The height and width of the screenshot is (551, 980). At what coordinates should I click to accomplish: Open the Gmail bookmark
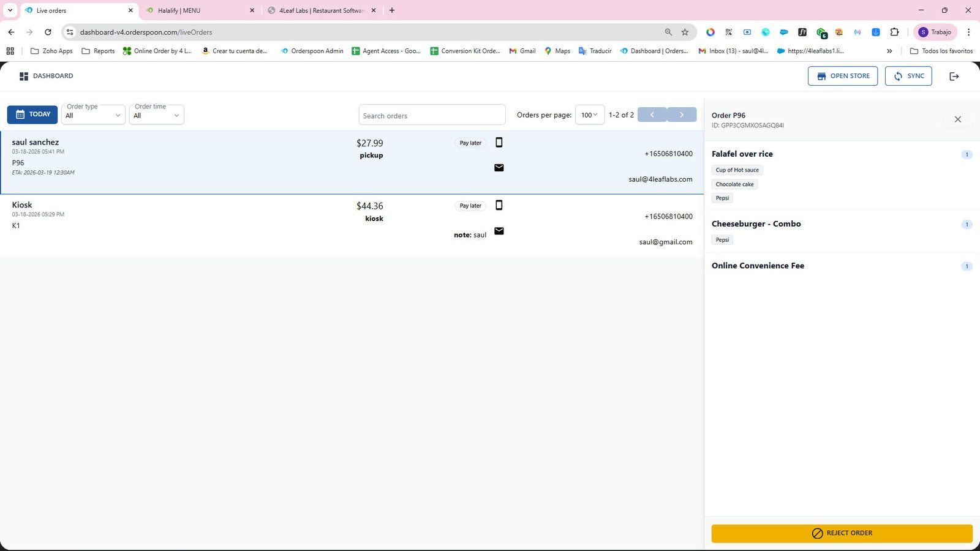click(522, 51)
